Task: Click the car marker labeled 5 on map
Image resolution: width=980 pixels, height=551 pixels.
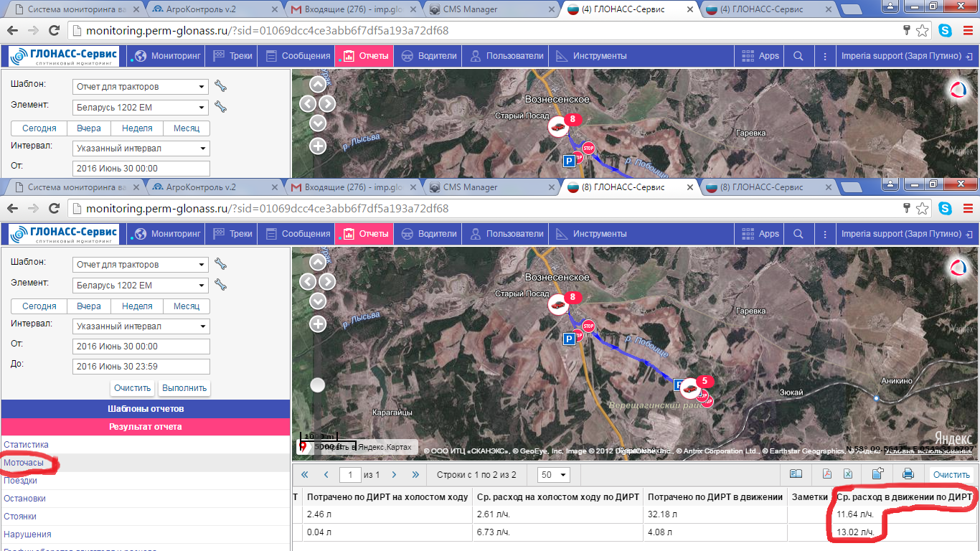Action: [689, 388]
